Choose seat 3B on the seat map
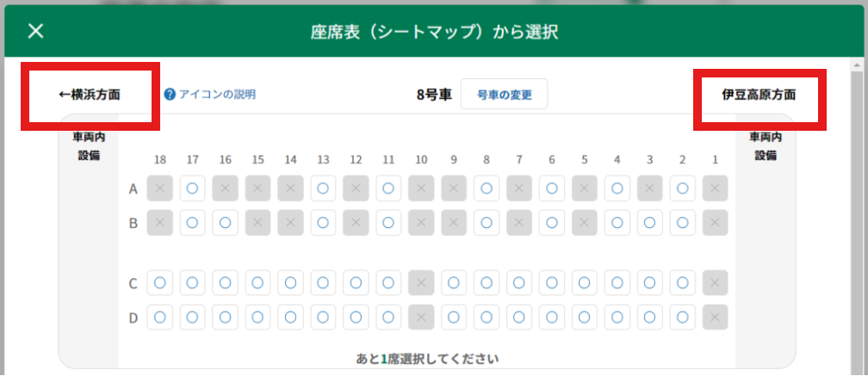The image size is (868, 376). tap(649, 223)
